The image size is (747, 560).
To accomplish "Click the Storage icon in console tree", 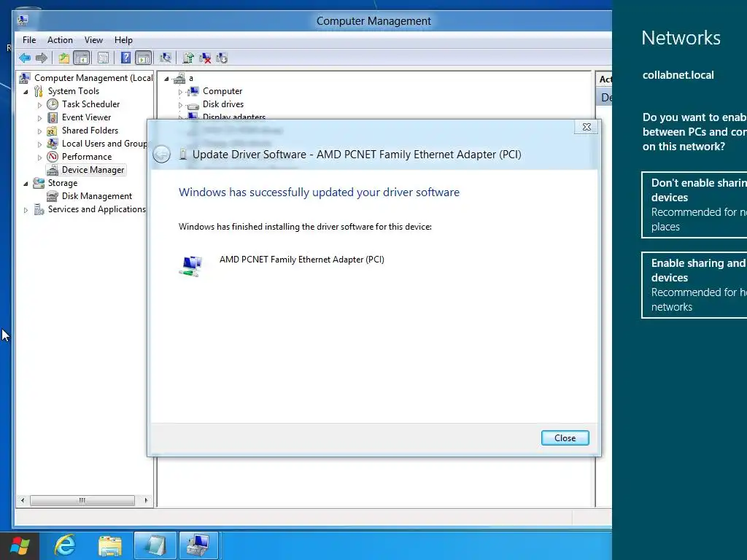I will pyautogui.click(x=39, y=183).
